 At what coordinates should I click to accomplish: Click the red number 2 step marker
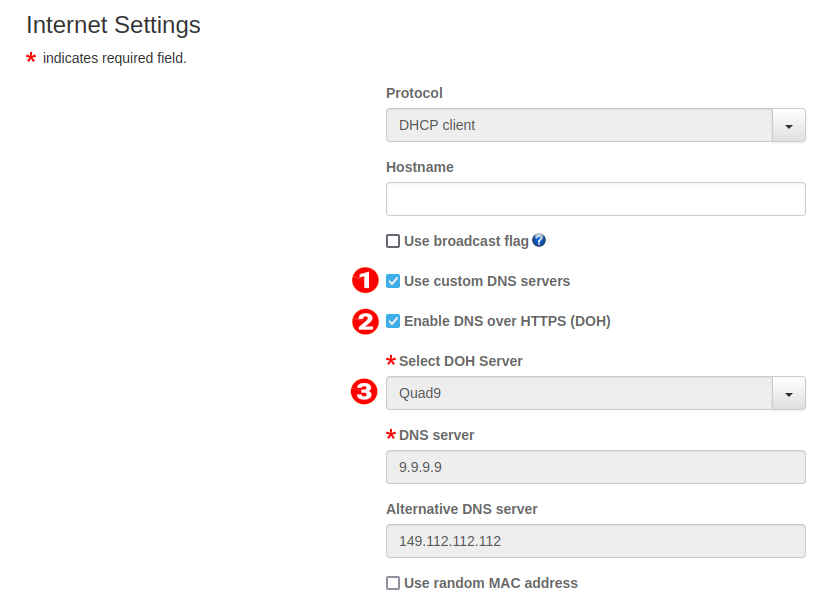coord(366,321)
